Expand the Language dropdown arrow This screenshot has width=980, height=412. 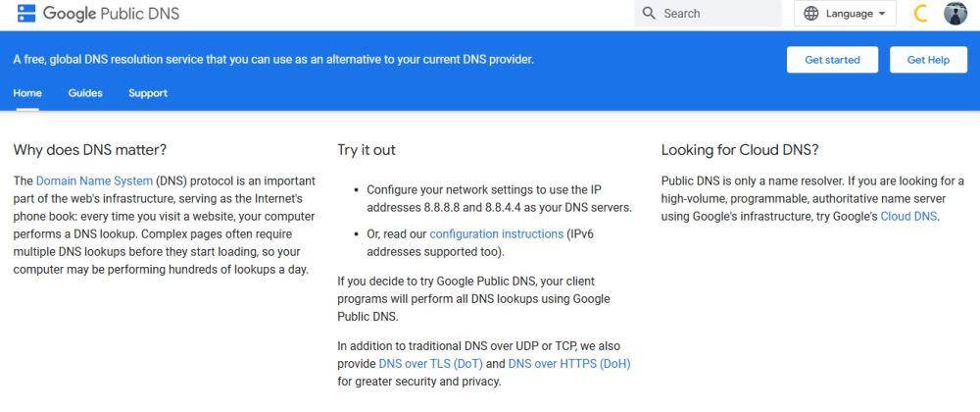tap(882, 14)
